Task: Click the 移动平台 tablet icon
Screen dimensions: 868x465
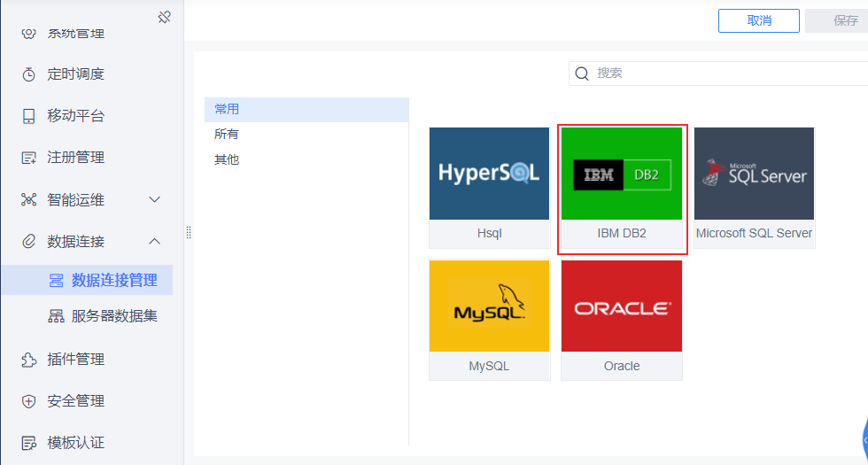Action: 28,116
